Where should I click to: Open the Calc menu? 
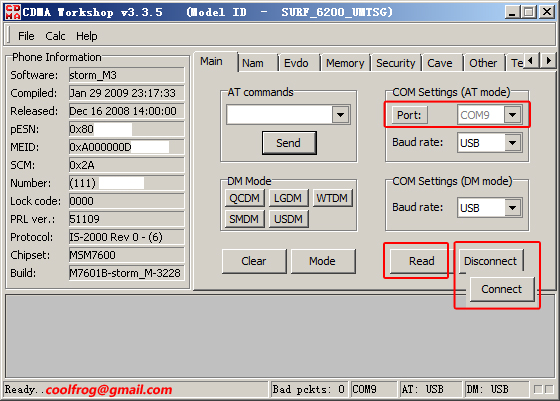click(55, 36)
